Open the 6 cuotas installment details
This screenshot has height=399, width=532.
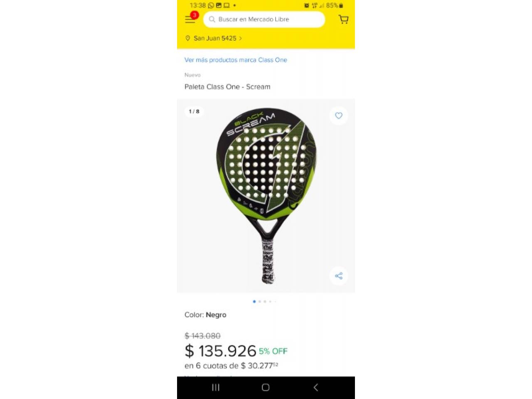(x=231, y=366)
